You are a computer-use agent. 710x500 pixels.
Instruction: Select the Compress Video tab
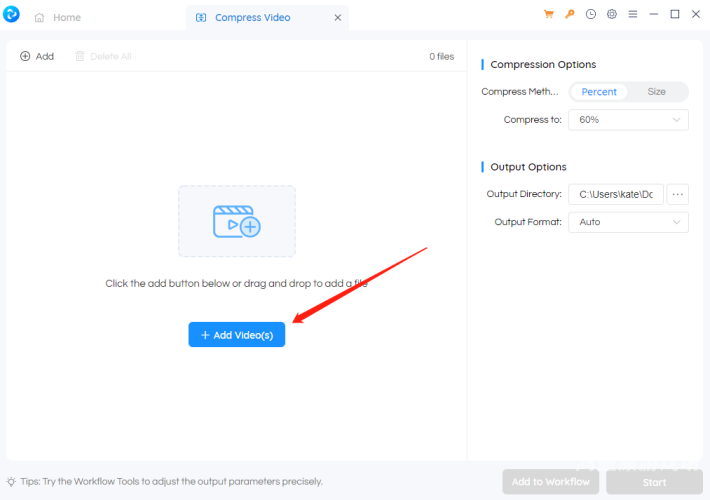[253, 18]
